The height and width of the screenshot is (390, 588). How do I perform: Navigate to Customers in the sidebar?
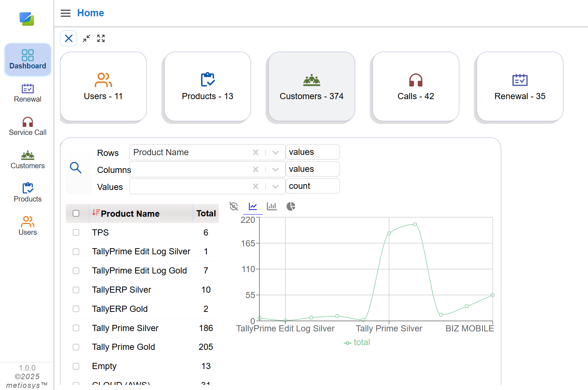(x=27, y=160)
